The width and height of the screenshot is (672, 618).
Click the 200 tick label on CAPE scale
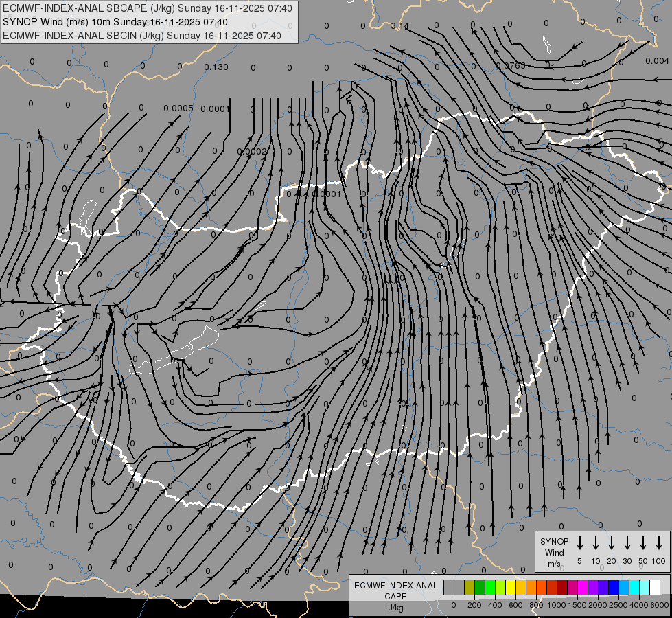(474, 605)
